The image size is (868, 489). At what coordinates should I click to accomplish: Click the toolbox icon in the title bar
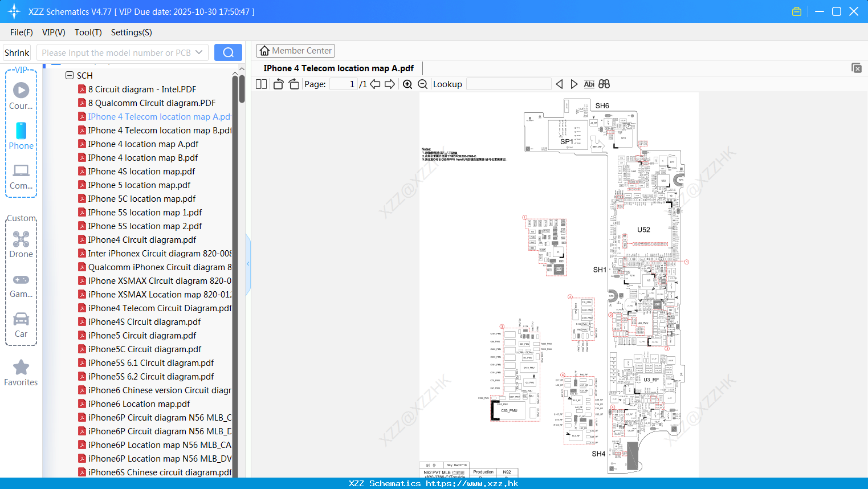(797, 11)
